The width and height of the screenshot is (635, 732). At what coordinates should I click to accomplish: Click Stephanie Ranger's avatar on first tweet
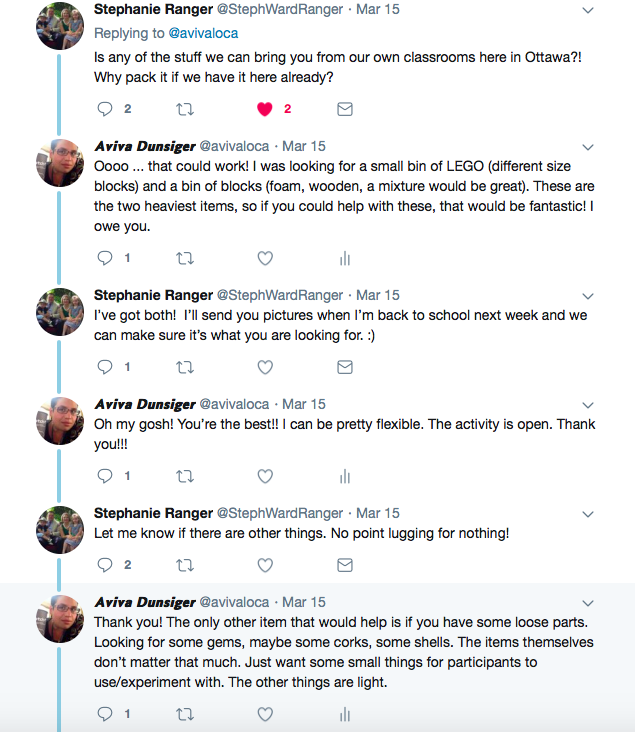coord(60,26)
